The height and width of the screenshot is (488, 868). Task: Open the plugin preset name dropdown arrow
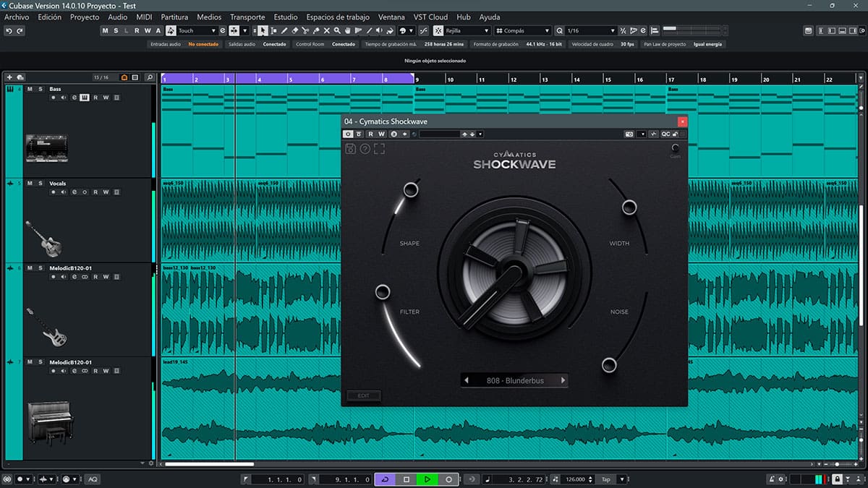coord(480,134)
